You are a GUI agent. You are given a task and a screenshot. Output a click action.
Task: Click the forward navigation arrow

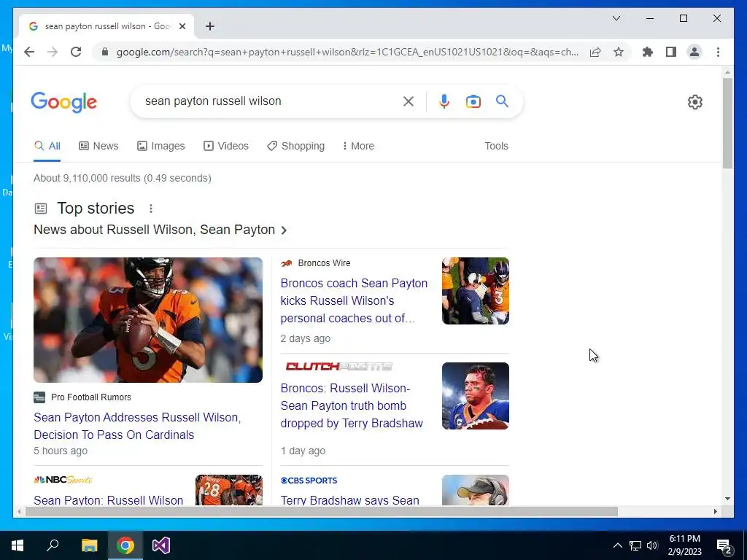point(53,52)
